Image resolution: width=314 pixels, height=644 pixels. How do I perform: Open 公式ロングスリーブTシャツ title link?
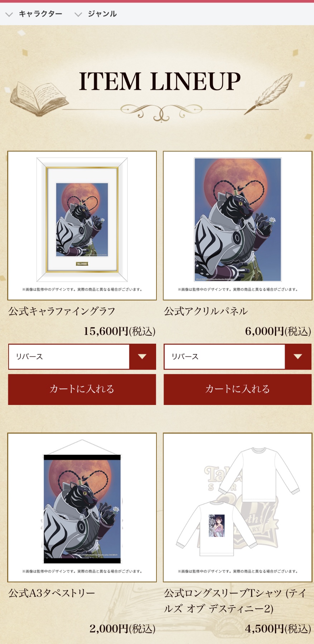coord(236,601)
